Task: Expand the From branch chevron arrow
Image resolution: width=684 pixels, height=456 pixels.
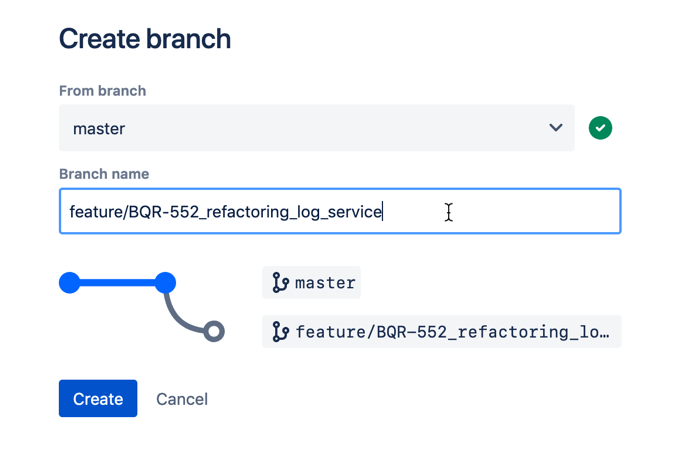Action: point(556,128)
